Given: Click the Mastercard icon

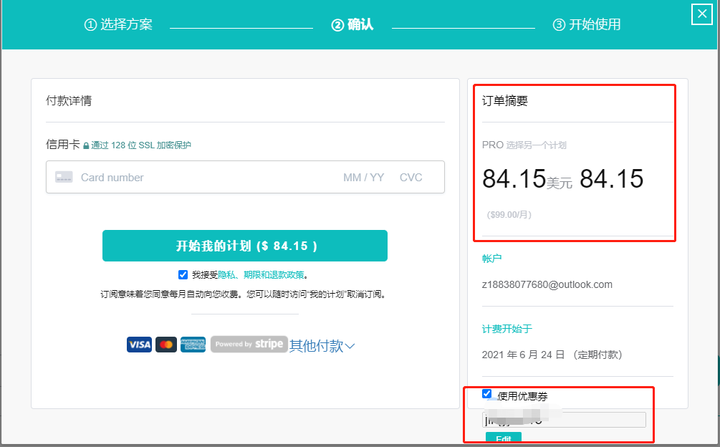Looking at the screenshot, I should 166,345.
